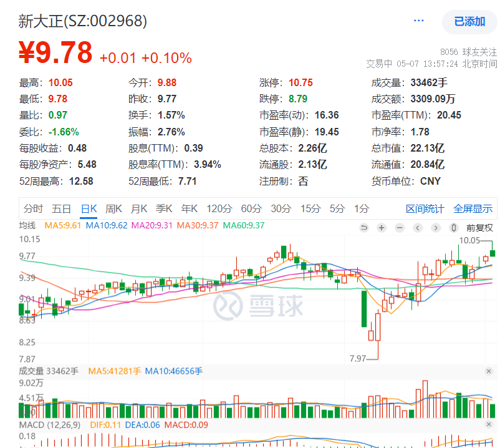Image resolution: width=500 pixels, height=448 pixels.
Task: Click the 最高 value 10.05
Action: point(60,83)
